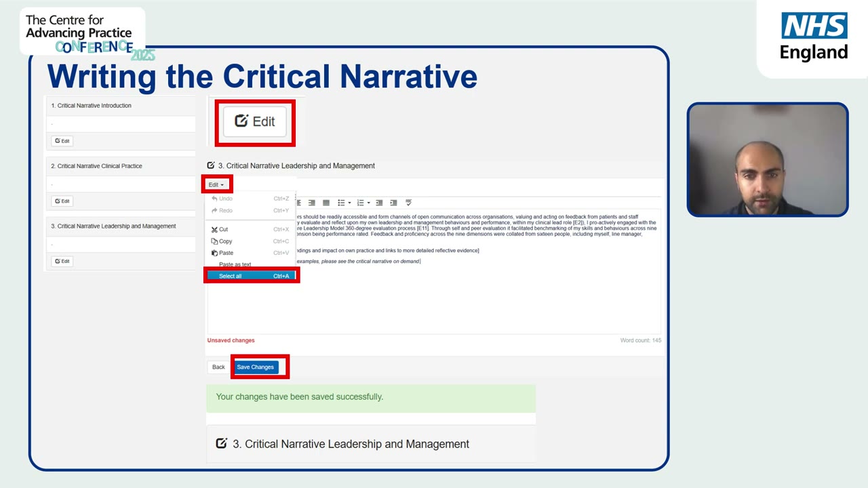
Task: Click the Undo entry in Edit menu
Action: click(250, 199)
